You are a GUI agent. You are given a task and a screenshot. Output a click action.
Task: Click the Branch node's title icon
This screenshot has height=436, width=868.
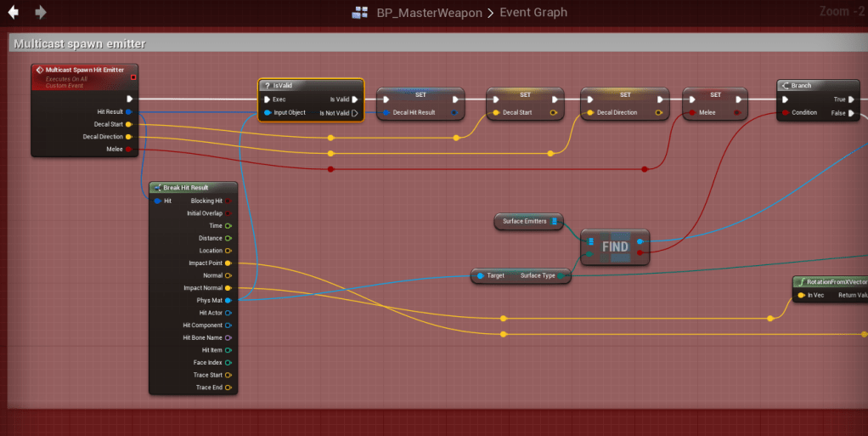pyautogui.click(x=786, y=86)
